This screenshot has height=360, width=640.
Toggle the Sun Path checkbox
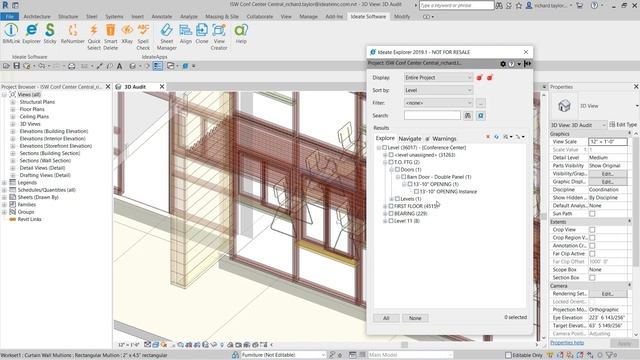[592, 213]
